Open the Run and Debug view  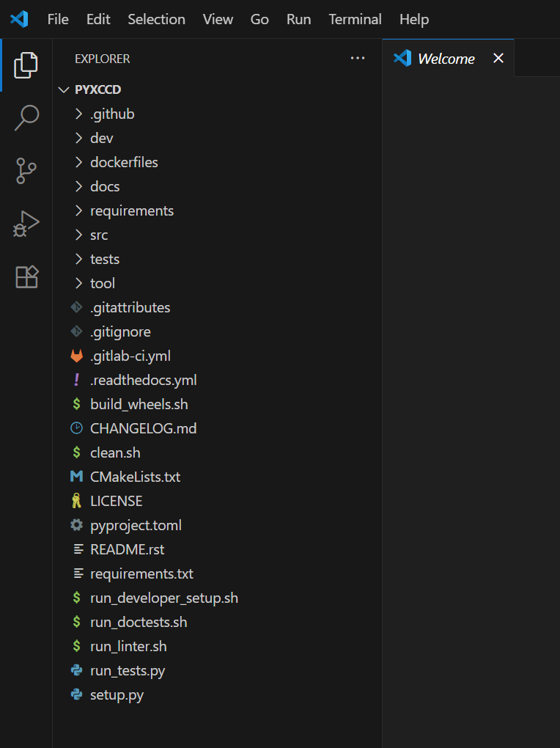pos(26,224)
